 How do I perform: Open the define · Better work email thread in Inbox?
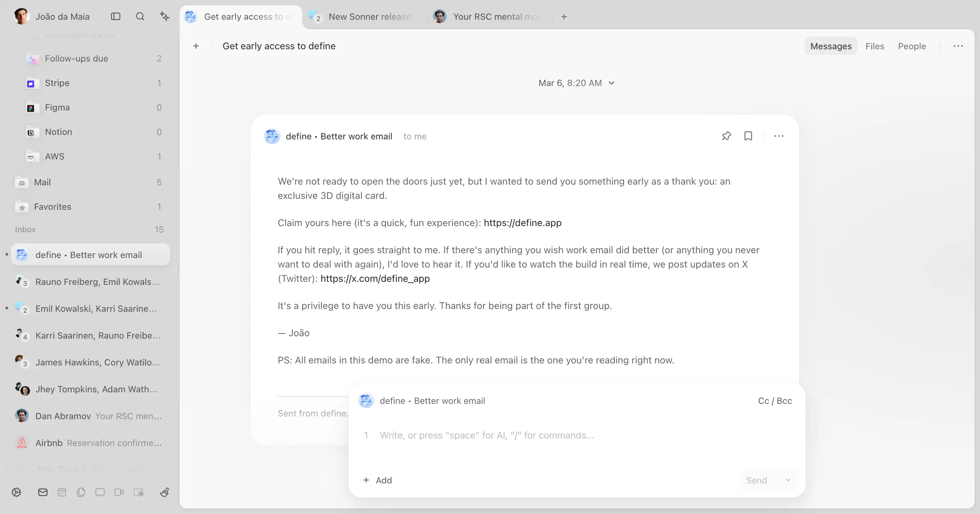pos(91,255)
